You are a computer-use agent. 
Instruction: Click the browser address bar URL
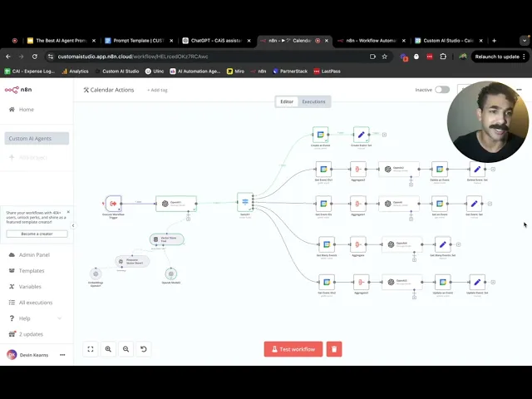point(133,57)
